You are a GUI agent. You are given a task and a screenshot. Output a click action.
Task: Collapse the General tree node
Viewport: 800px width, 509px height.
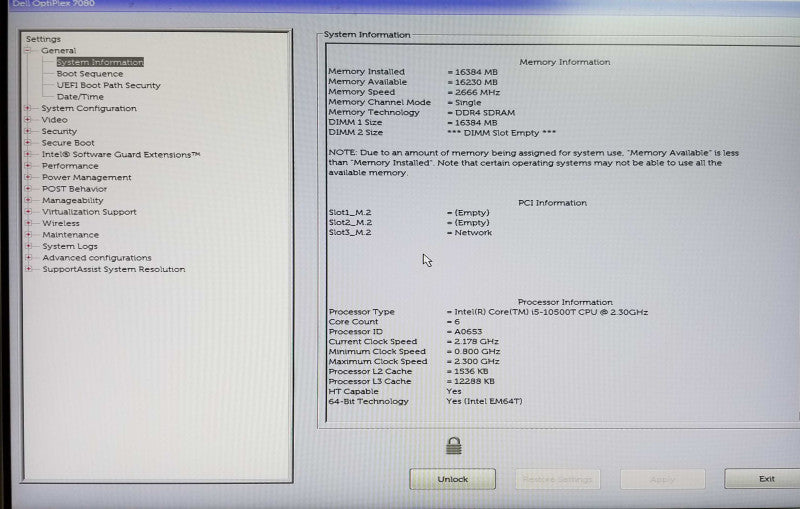28,50
